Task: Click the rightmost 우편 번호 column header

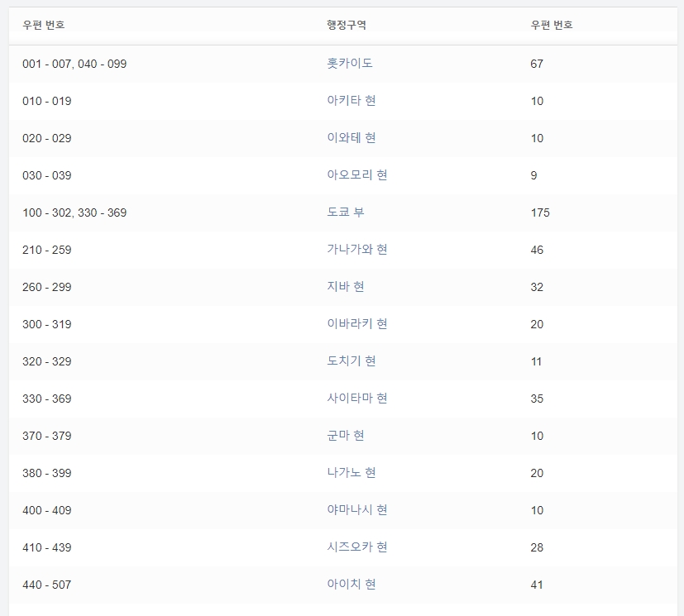Action: point(554,26)
